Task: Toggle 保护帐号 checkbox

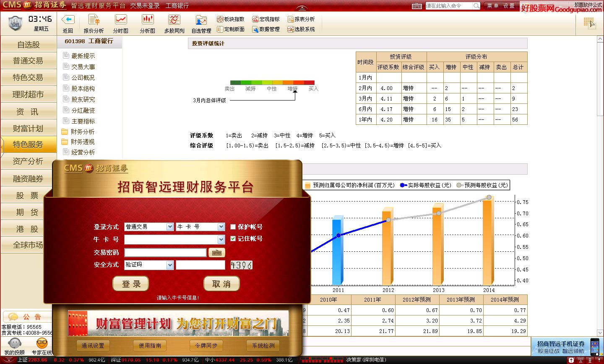Action: (x=233, y=227)
